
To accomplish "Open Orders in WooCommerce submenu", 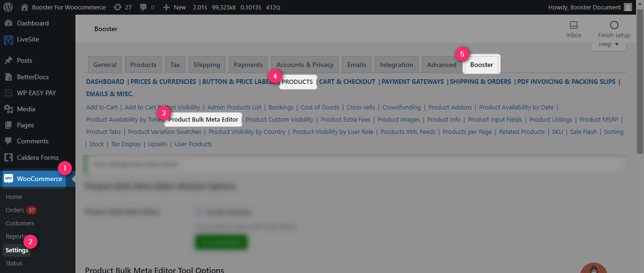I will tap(15, 210).
